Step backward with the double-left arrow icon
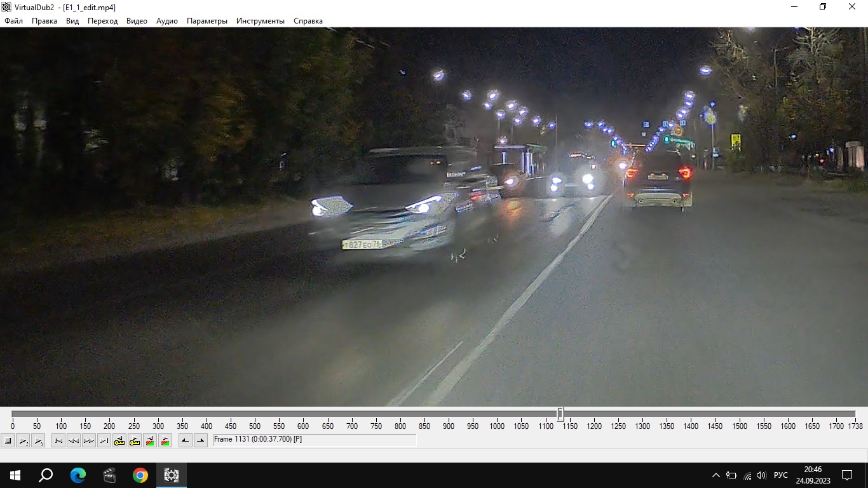 (x=74, y=440)
